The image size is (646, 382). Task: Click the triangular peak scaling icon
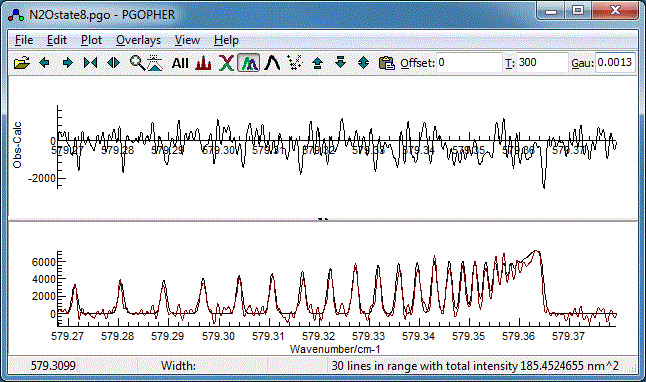point(155,63)
